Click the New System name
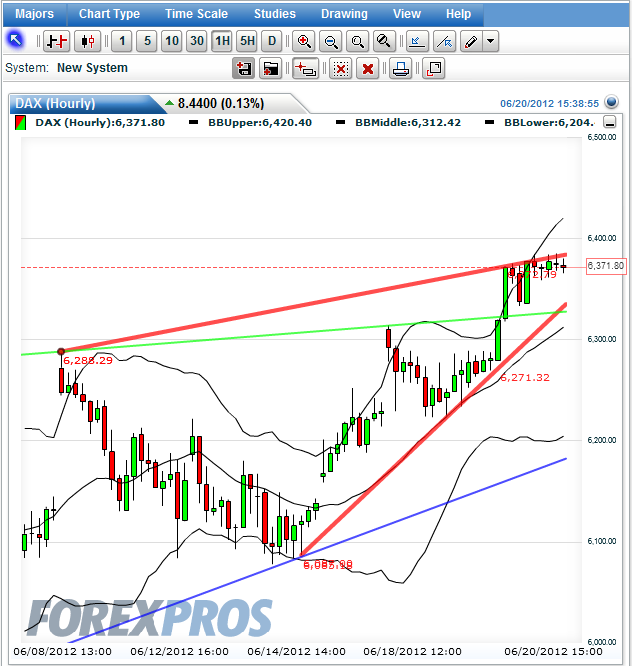The width and height of the screenshot is (632, 666). (x=92, y=68)
